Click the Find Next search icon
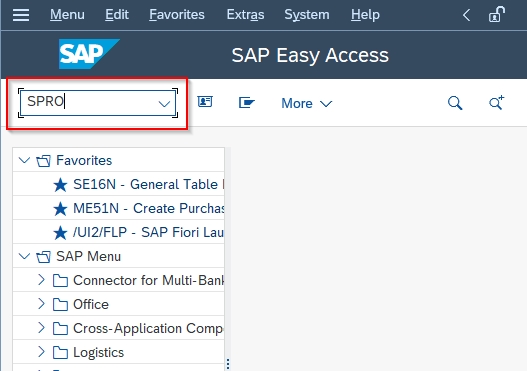The height and width of the screenshot is (371, 527). point(496,102)
